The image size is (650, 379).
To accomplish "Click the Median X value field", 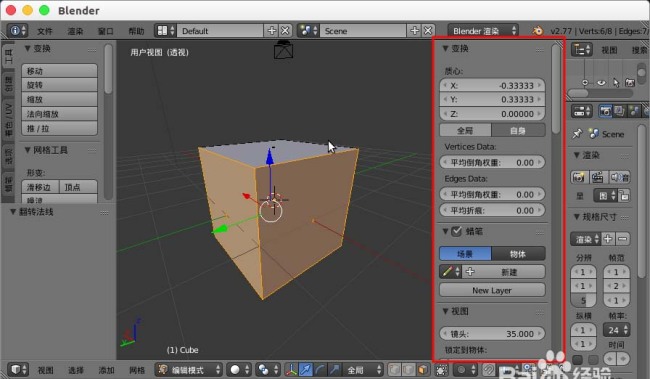I will (492, 85).
